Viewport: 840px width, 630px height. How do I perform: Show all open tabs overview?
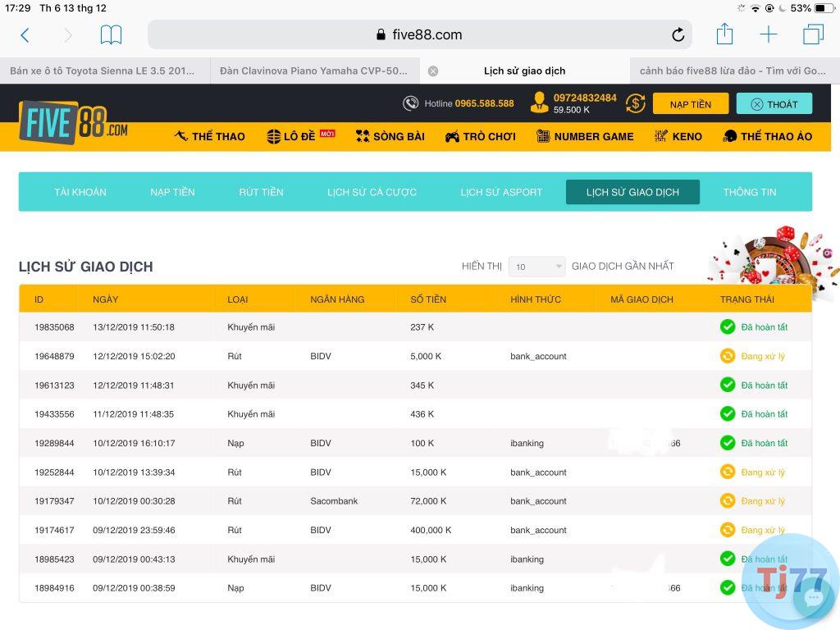click(813, 34)
